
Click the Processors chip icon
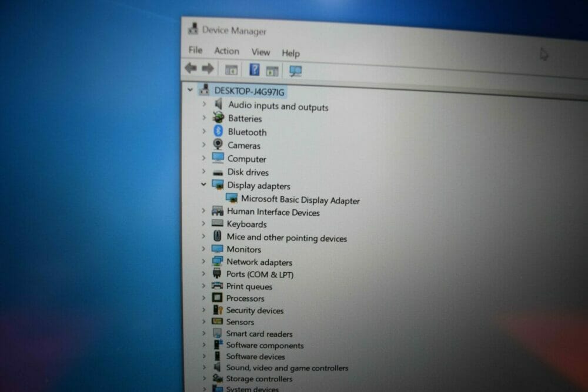(x=217, y=297)
